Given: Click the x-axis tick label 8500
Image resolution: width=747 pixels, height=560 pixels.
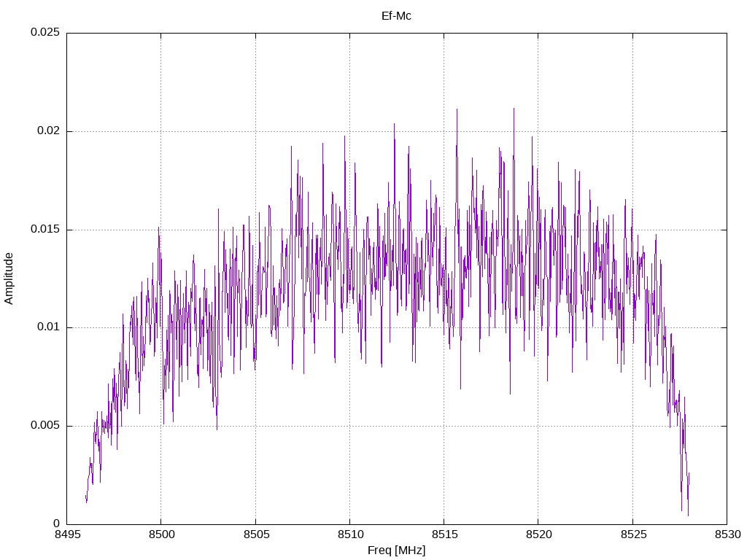Looking at the screenshot, I should coord(161,534).
